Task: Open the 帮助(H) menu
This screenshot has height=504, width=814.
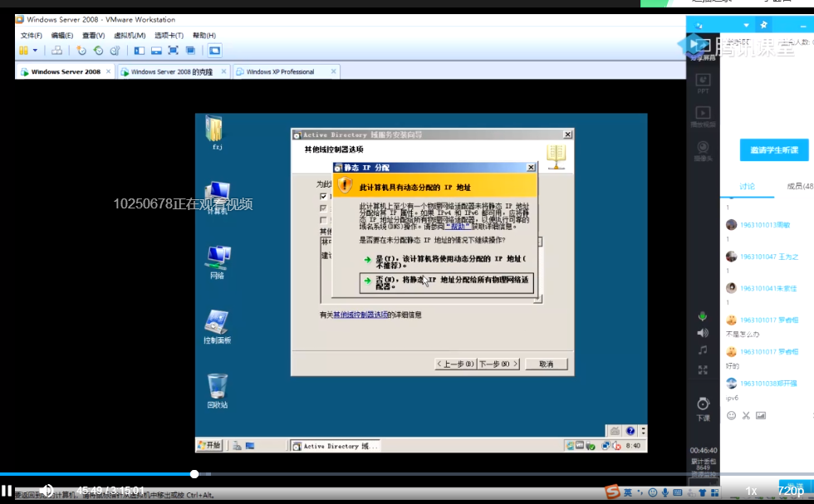Action: click(204, 36)
